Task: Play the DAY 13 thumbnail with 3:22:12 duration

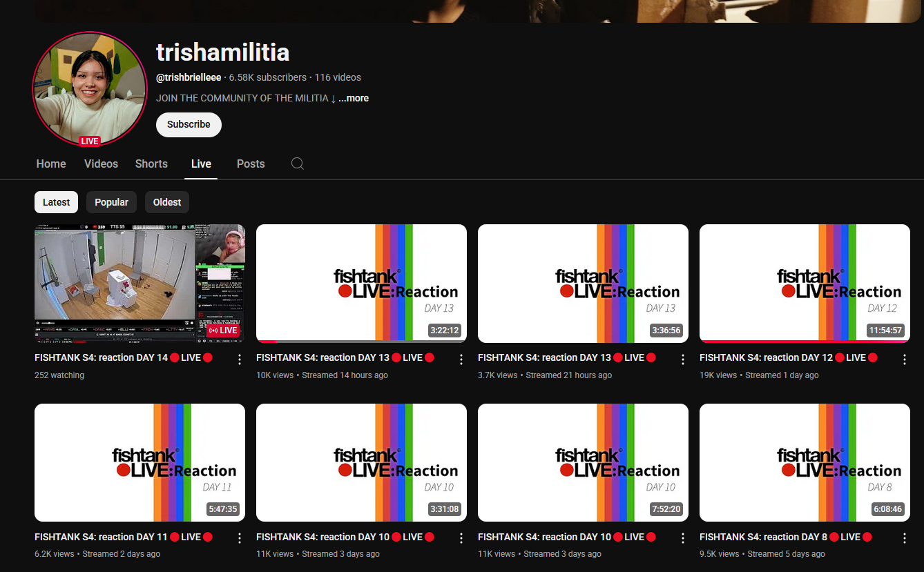Action: tap(361, 284)
